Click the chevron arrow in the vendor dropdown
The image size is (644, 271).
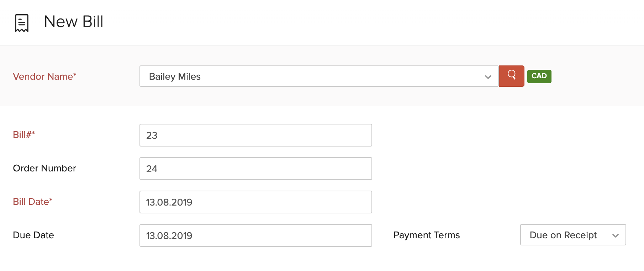coord(488,77)
